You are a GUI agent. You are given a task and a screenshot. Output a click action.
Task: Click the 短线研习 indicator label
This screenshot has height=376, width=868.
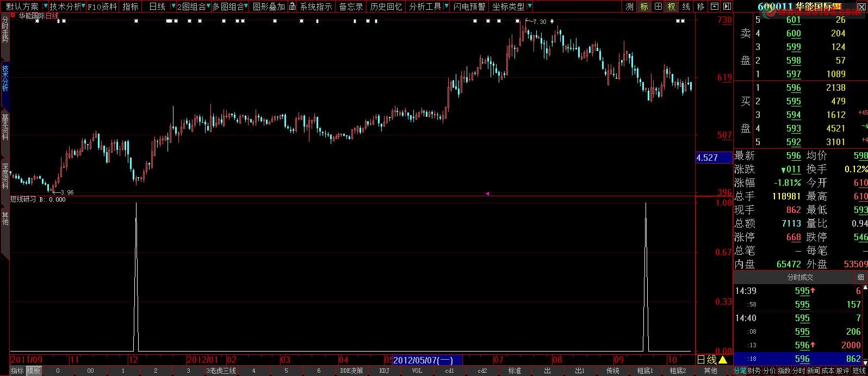coord(23,199)
